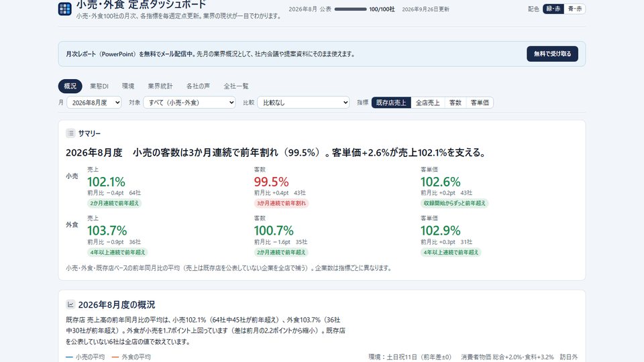644x362 pixels.
Task: Select the 全店売上 indicator
Action: coord(427,103)
